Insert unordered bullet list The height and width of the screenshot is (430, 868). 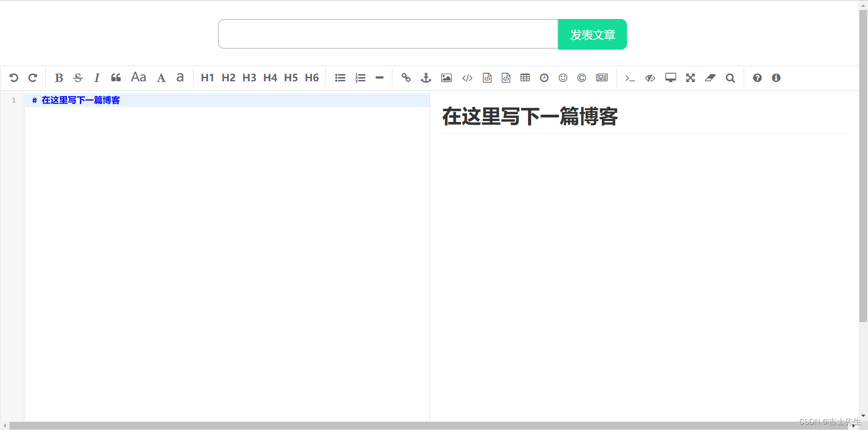pyautogui.click(x=340, y=78)
